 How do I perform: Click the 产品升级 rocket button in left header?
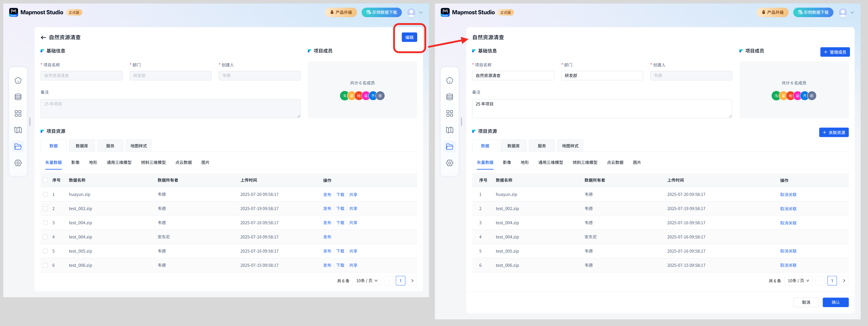pos(341,13)
